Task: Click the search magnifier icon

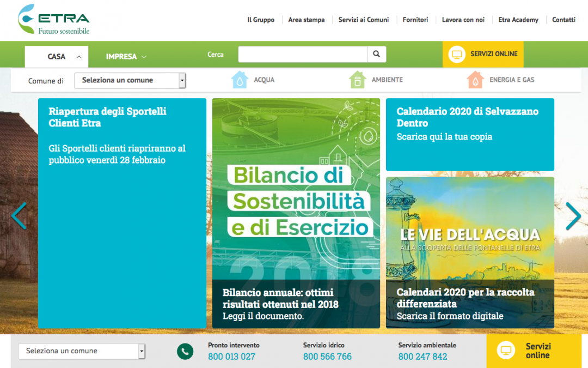Action: [x=377, y=54]
